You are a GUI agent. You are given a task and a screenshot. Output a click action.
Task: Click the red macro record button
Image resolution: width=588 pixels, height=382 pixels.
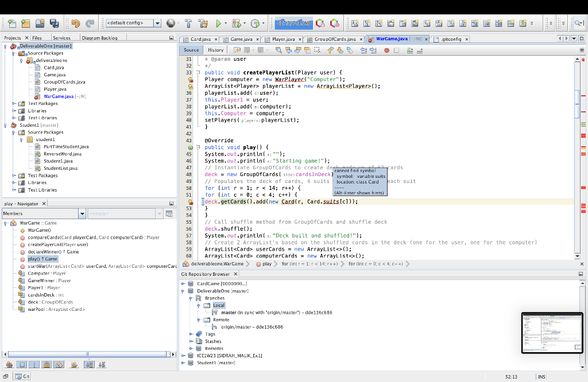(387, 50)
